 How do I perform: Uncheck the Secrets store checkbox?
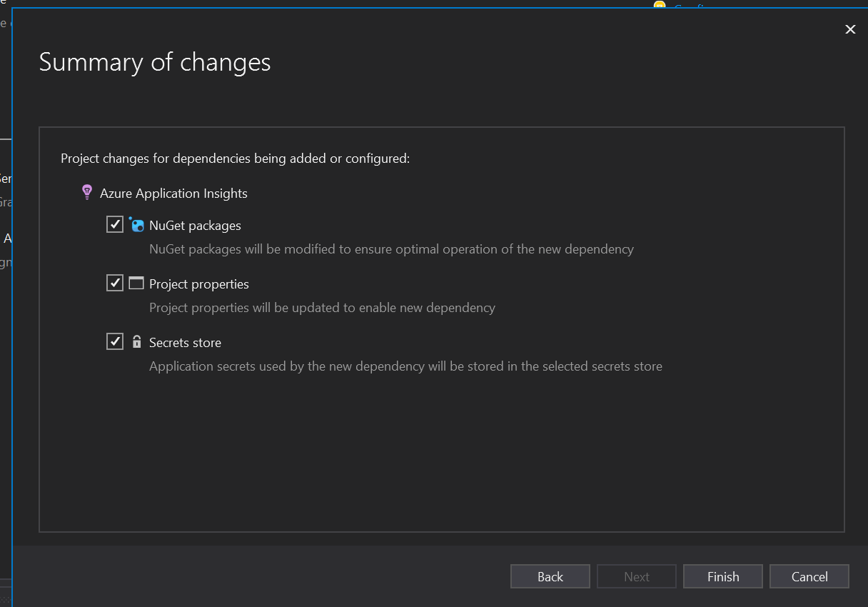[x=115, y=341]
